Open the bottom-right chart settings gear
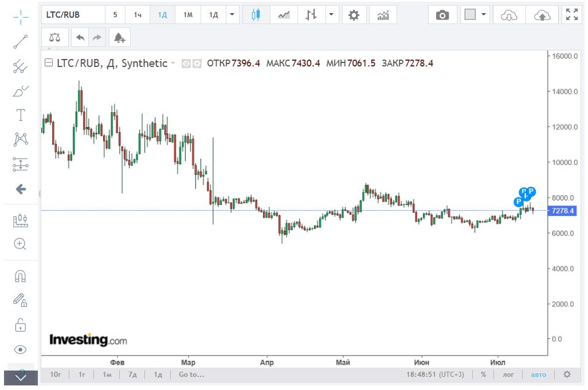Image resolution: width=588 pixels, height=390 pixels. pyautogui.click(x=567, y=375)
